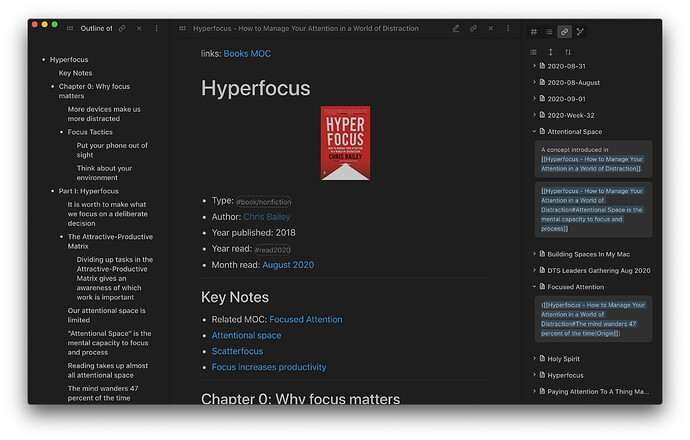Screen dimensions: 690x440
Task: Click the drag handle before the Hyperfocus note title
Action: (182, 28)
